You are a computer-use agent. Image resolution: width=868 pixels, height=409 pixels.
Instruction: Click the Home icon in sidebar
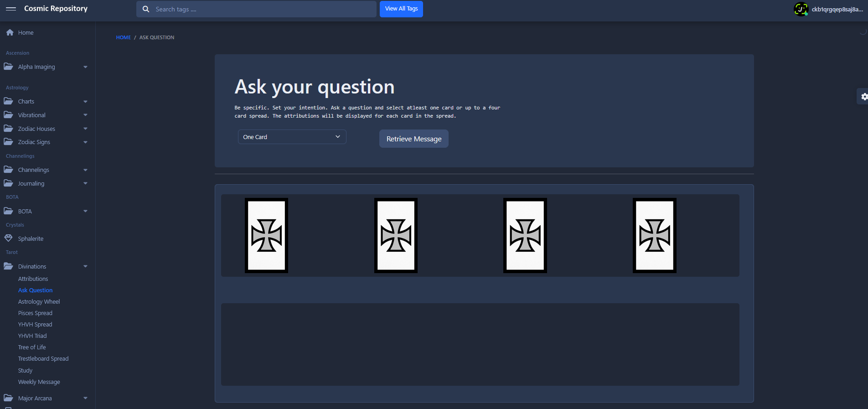tap(10, 32)
